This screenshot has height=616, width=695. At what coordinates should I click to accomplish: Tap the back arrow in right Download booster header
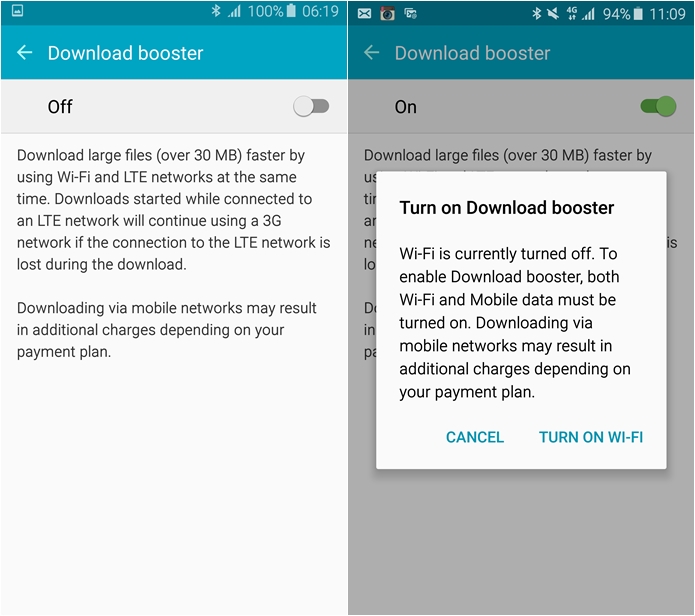[371, 53]
